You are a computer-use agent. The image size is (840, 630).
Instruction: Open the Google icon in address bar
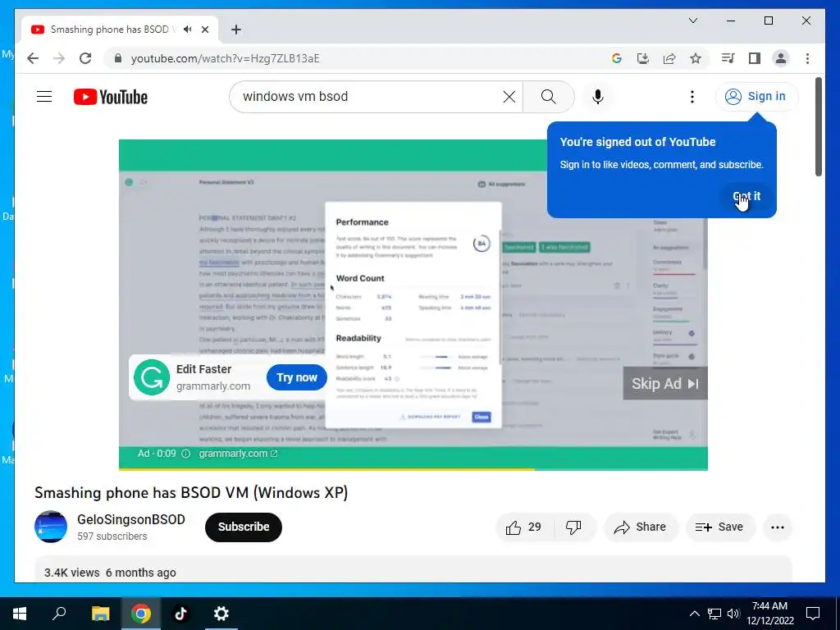coord(617,58)
